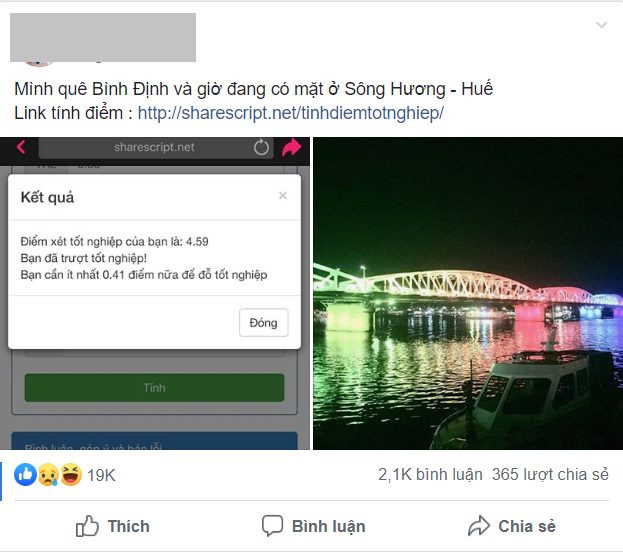View the 2,1K bình luận comments
This screenshot has height=556, width=623.
pos(430,475)
